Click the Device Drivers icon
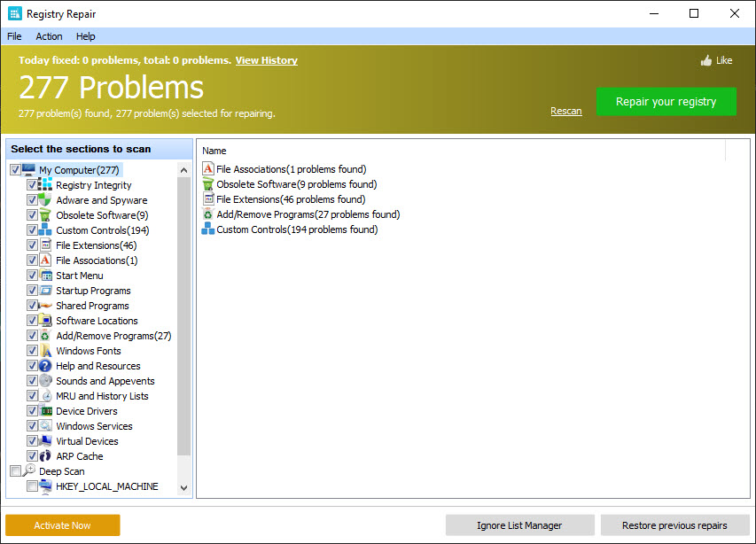Image resolution: width=756 pixels, height=544 pixels. click(44, 411)
